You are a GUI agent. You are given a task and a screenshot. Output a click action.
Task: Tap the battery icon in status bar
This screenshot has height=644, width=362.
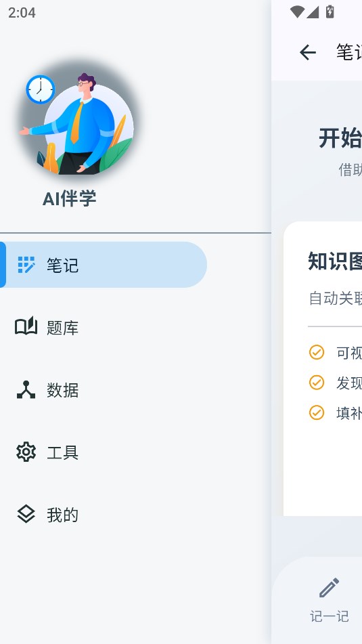coord(330,12)
